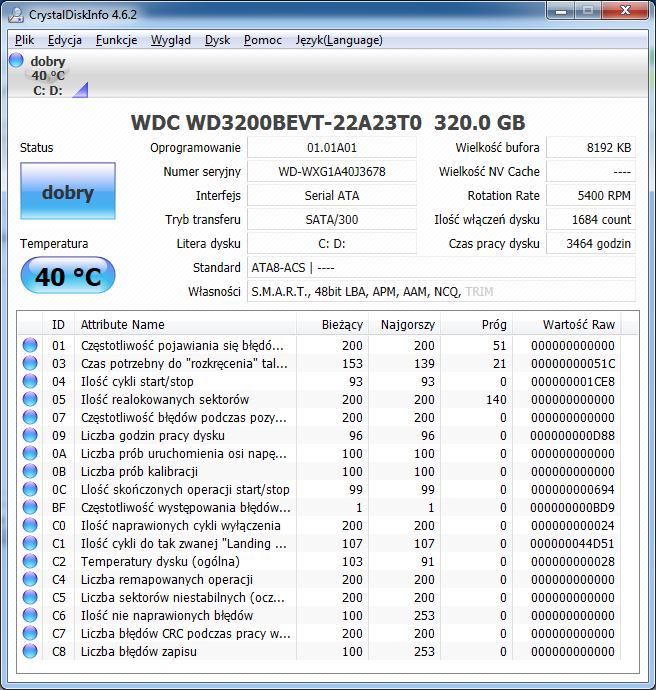Click the firmware field 01.01A01
656x690 pixels.
point(332,148)
